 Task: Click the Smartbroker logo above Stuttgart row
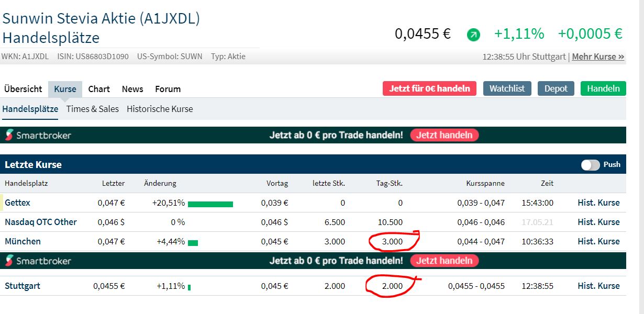[38, 261]
